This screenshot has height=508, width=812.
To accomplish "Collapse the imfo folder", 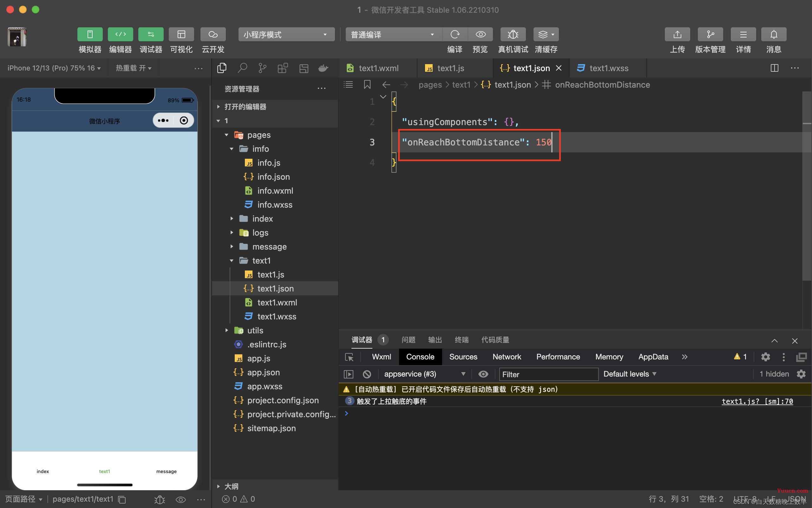I will point(275,149).
